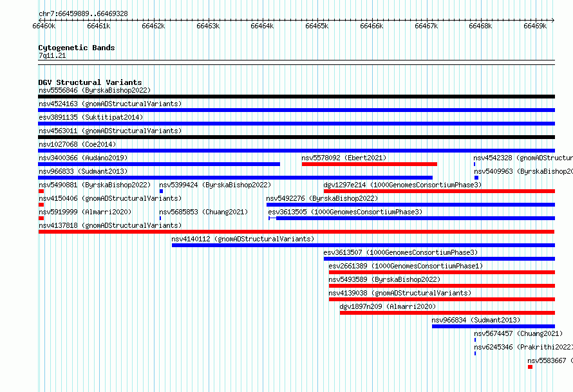
Task: Select the nsv4542328 label
Action: click(523, 158)
